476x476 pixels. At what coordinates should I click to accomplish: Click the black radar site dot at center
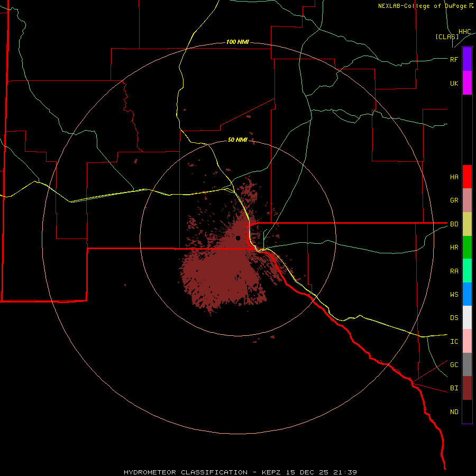(x=238, y=238)
